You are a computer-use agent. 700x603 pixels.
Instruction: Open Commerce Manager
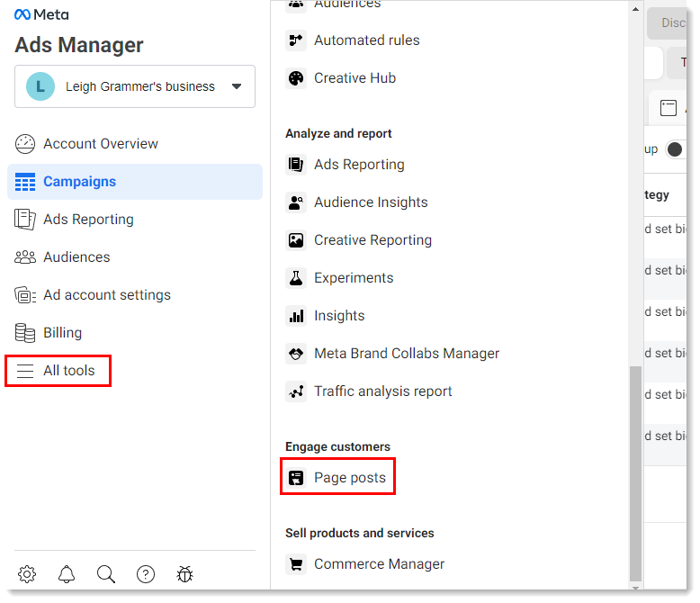tap(379, 564)
